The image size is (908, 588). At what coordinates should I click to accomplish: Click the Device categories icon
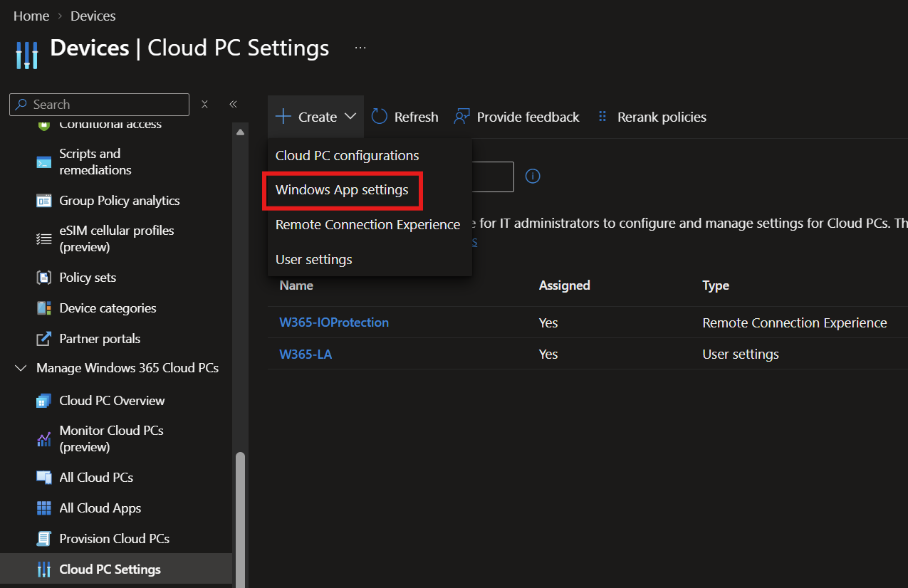tap(44, 308)
